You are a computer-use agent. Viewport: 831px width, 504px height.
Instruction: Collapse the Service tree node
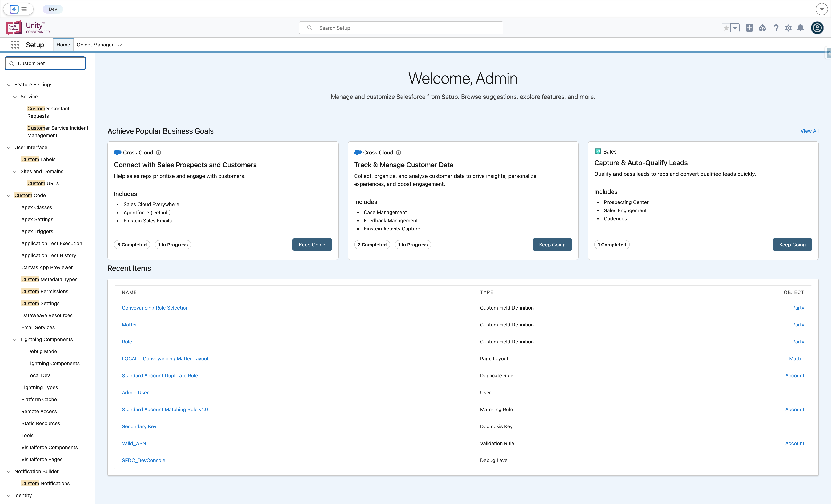coord(15,97)
